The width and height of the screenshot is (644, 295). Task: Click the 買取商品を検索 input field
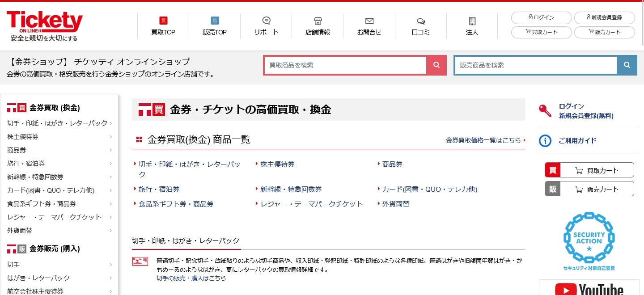tap(345, 65)
